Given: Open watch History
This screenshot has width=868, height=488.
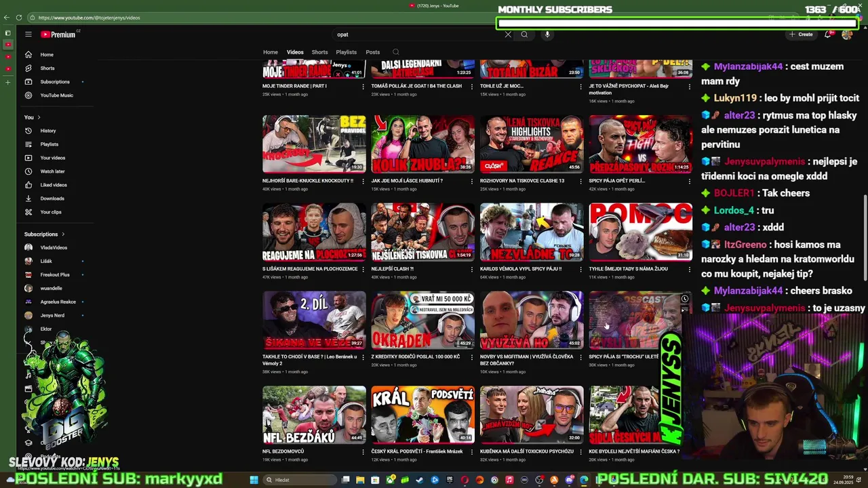Looking at the screenshot, I should (x=47, y=131).
